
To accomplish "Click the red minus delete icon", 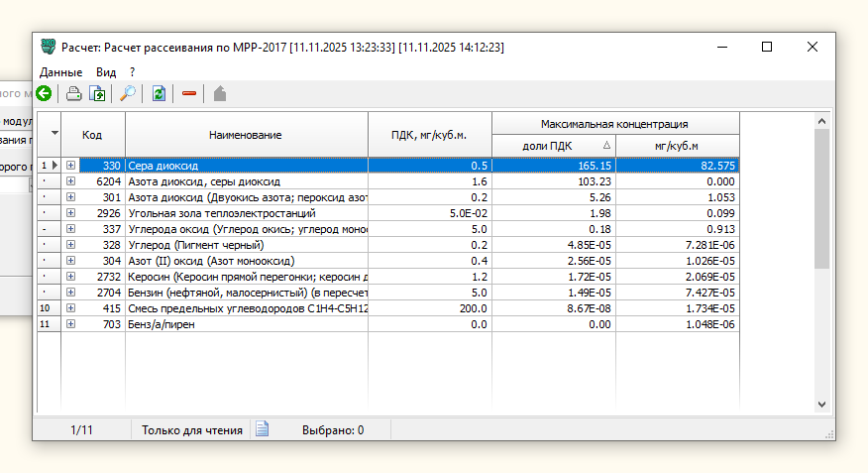I will click(189, 94).
